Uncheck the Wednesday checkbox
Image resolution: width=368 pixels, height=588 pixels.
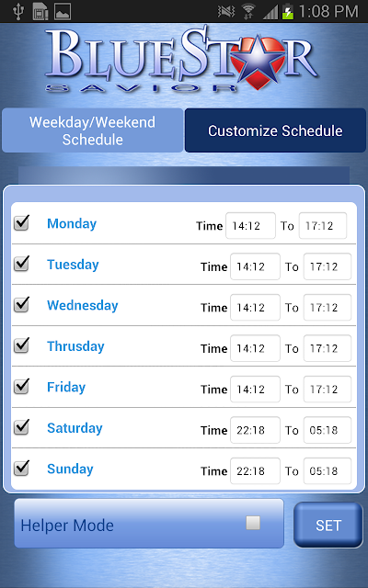tap(21, 304)
